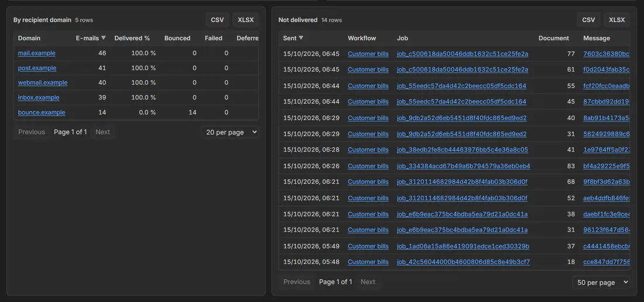Open message link starting cce847dd7f75
This screenshot has width=644, height=302.
tap(606, 262)
